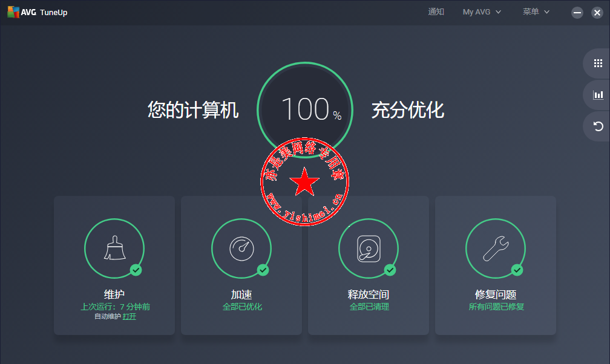Click the 全部已清理 status text
Screen dimensions: 610x364
[369, 307]
